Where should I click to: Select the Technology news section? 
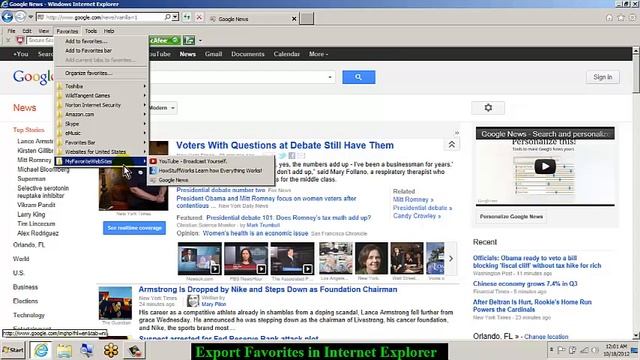pos(29,315)
